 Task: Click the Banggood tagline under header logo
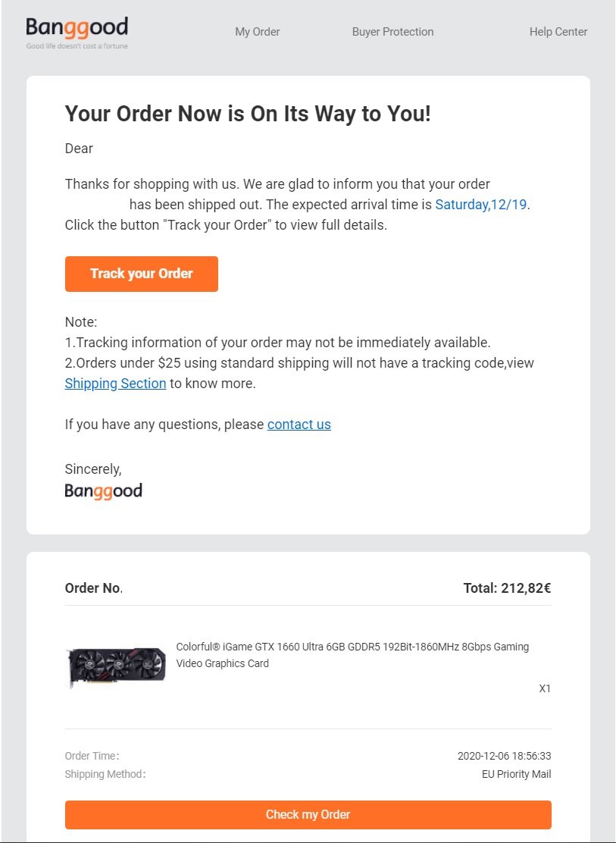77,46
